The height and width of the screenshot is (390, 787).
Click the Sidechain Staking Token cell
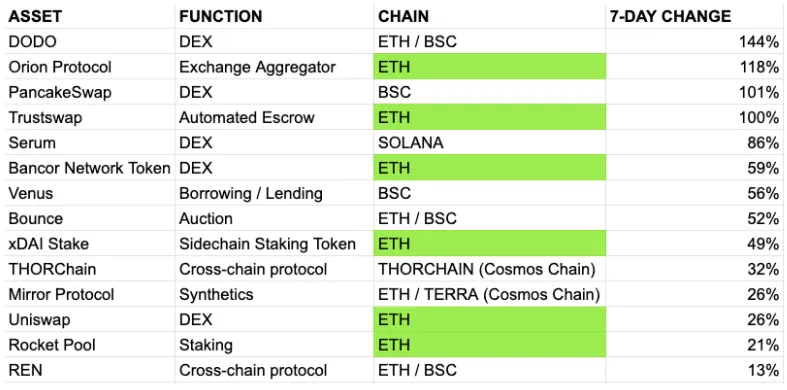tap(274, 244)
